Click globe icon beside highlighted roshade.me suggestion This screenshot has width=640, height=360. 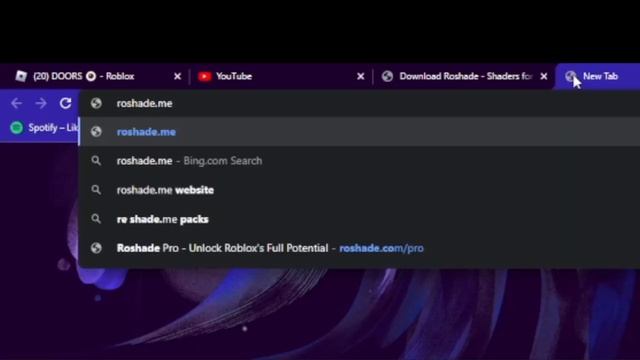point(96,131)
